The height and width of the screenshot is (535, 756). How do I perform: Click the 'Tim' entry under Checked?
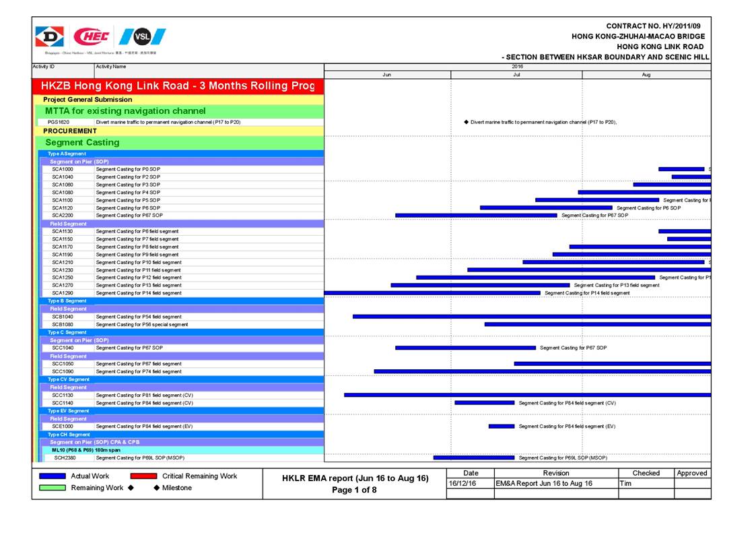click(646, 483)
